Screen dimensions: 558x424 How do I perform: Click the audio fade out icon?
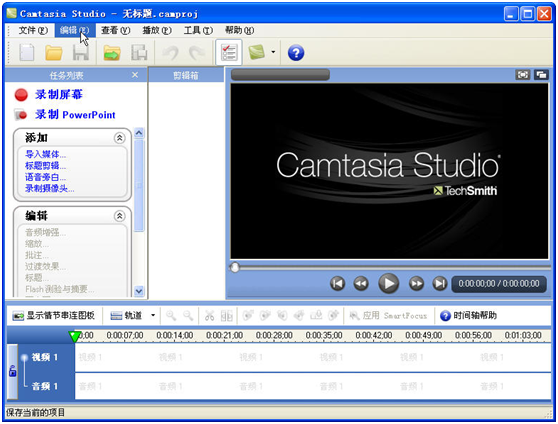click(265, 315)
